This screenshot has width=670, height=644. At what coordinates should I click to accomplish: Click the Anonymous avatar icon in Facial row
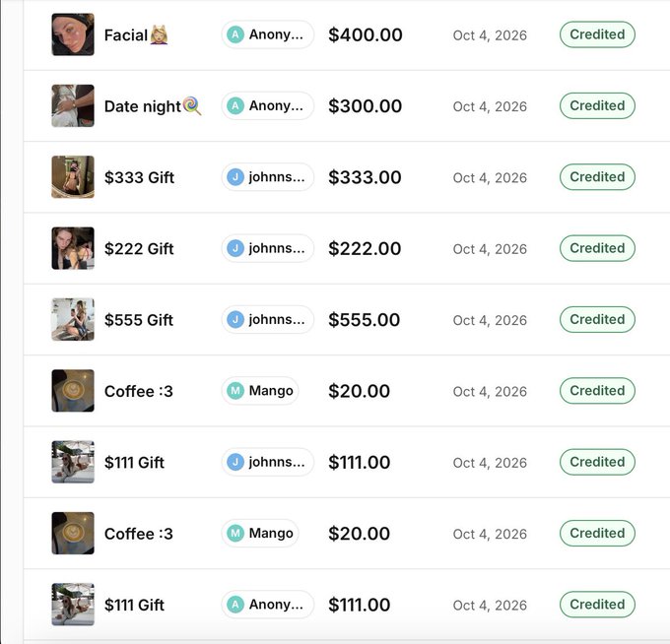point(235,34)
